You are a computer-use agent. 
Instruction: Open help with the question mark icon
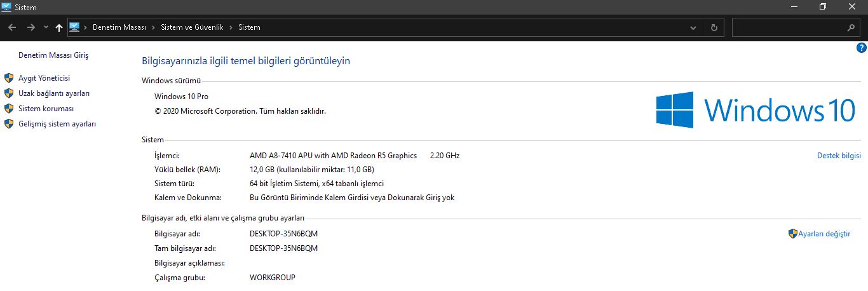pyautogui.click(x=862, y=48)
